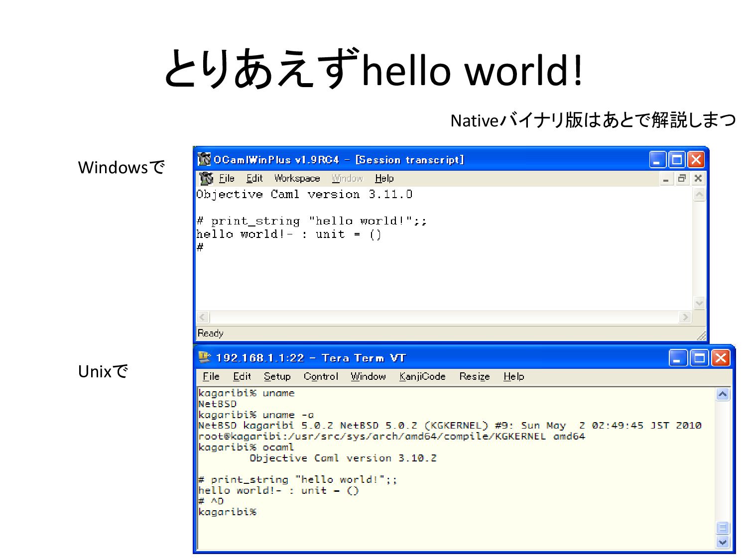Open the File menu in Tera Term
The image size is (747, 560).
(211, 376)
